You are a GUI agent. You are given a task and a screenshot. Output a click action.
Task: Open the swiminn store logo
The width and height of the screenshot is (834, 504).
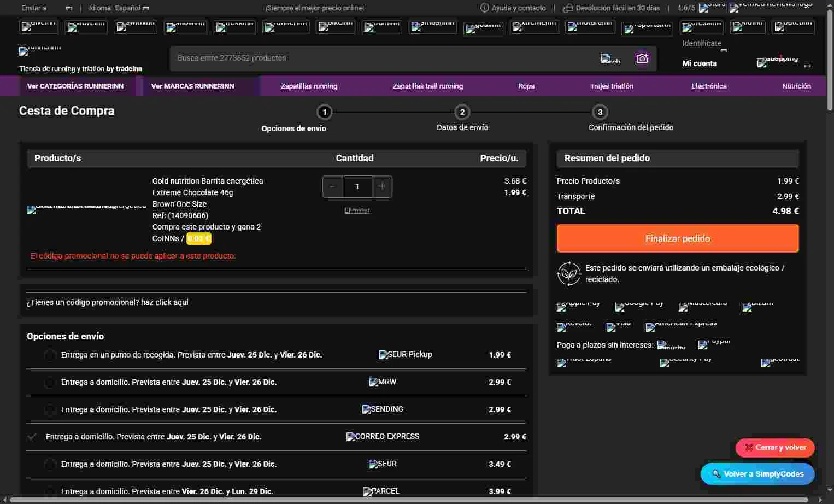click(x=135, y=27)
